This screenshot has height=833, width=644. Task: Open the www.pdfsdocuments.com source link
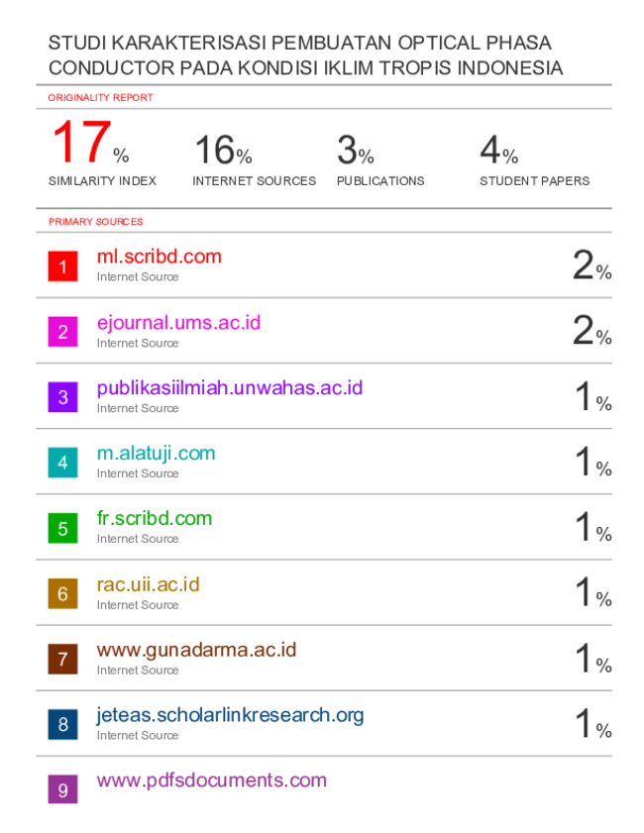coord(211,781)
